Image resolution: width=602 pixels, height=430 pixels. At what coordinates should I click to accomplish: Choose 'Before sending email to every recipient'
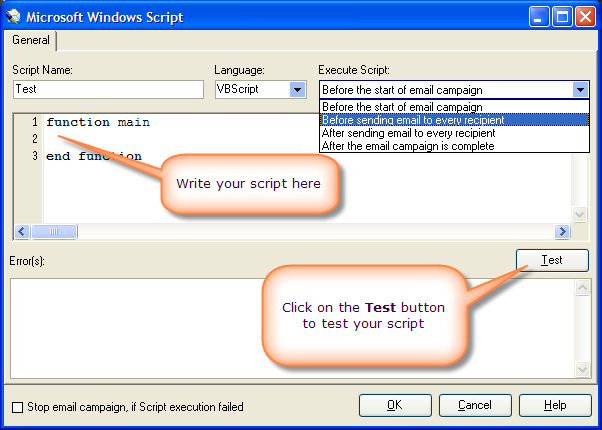[454, 120]
